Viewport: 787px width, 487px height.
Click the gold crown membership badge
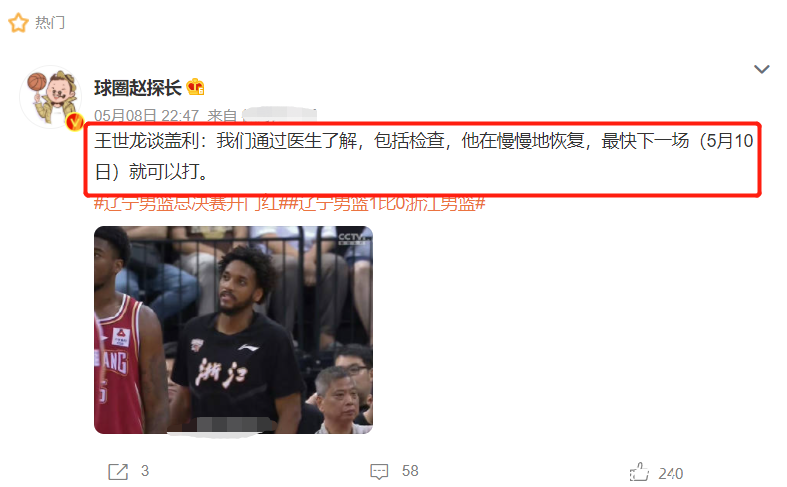195,87
